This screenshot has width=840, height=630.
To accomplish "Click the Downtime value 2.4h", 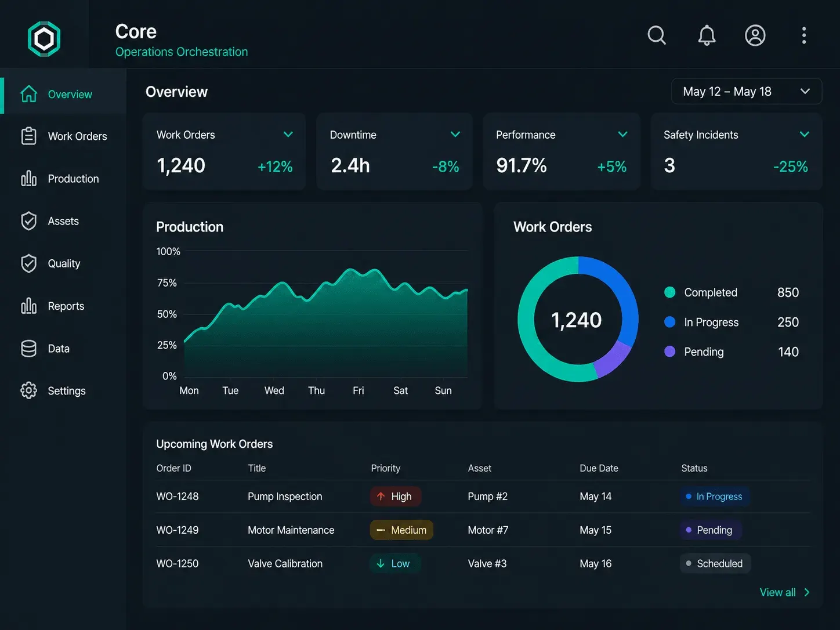I will tap(350, 166).
